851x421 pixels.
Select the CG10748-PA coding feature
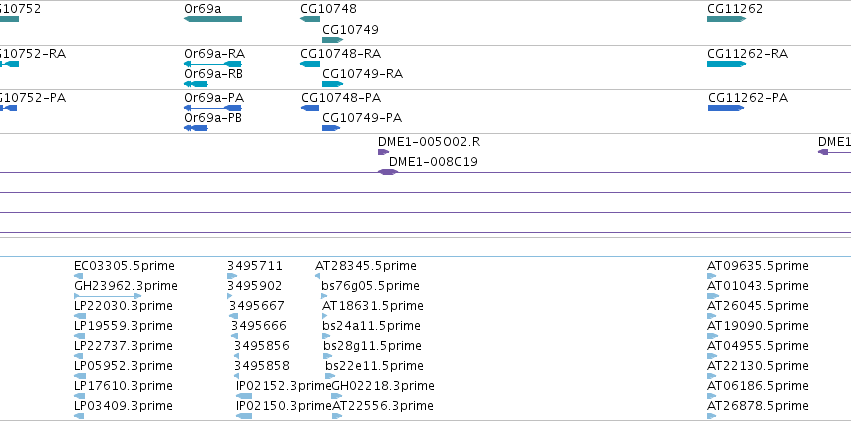310,108
